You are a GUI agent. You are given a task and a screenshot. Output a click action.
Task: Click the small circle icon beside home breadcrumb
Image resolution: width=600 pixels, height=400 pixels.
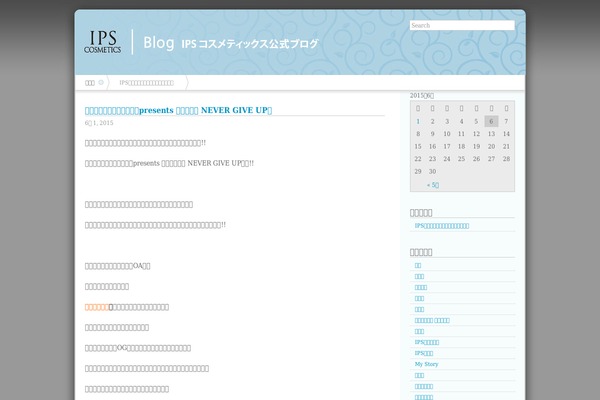click(x=101, y=82)
